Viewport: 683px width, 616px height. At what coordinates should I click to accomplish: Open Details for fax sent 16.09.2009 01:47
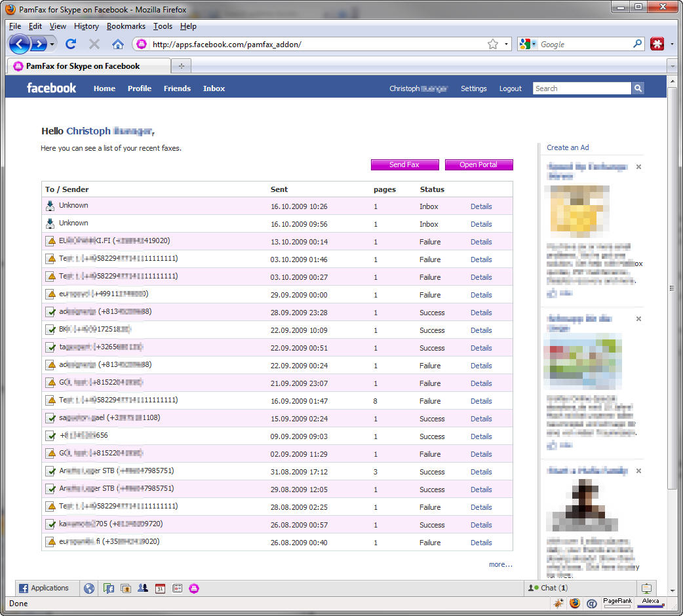pyautogui.click(x=481, y=401)
